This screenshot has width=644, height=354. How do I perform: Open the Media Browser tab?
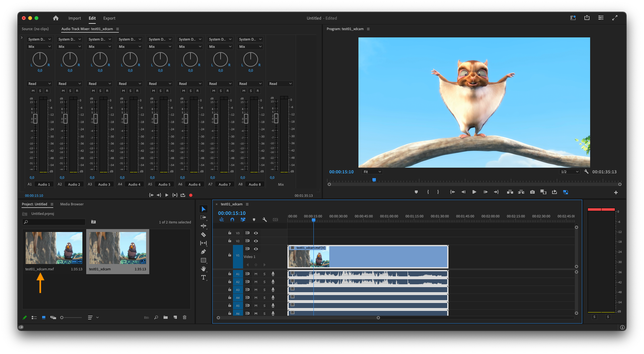point(72,204)
